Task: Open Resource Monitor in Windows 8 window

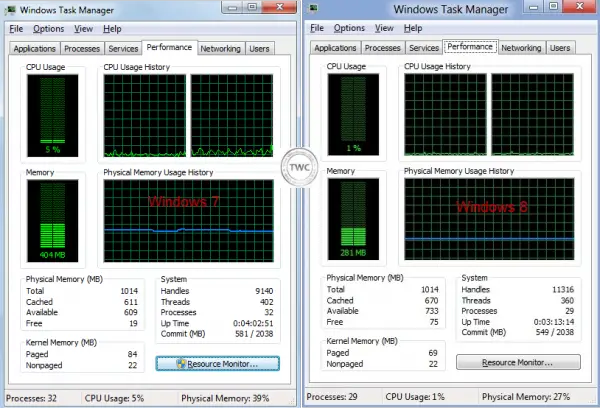Action: (x=518, y=362)
